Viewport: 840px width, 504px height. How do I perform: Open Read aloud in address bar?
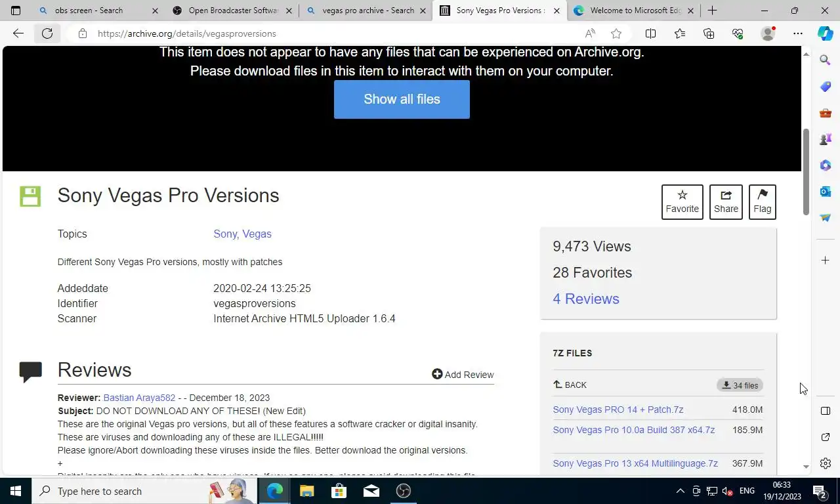point(590,33)
